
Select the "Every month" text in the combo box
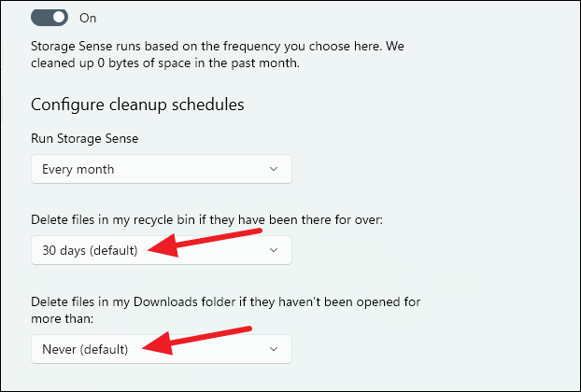pos(78,169)
